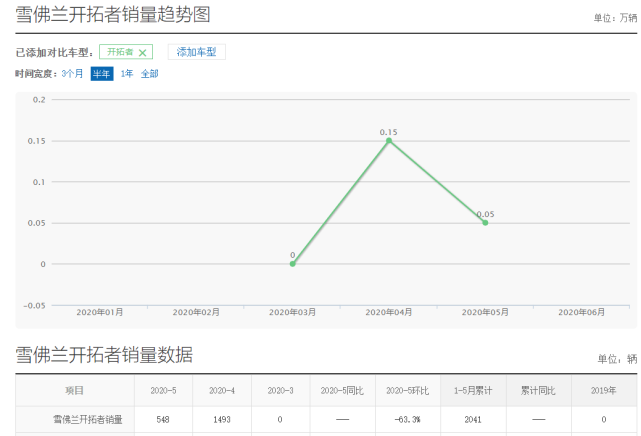The width and height of the screenshot is (641, 436).
Task: Click the 2020年06月 axis label
Action: click(x=582, y=312)
